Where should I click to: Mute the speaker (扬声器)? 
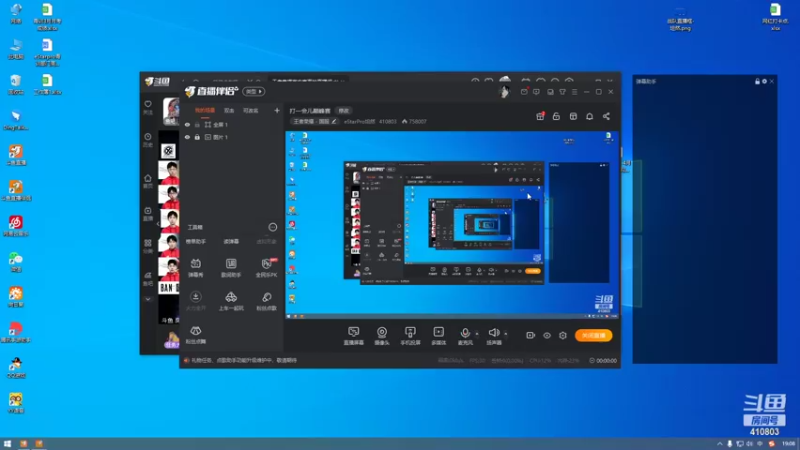[493, 336]
